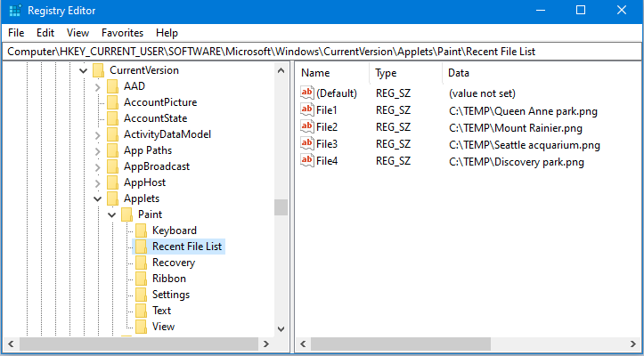This screenshot has width=644, height=356.
Task: Click the File4 value icon
Action: click(x=307, y=161)
